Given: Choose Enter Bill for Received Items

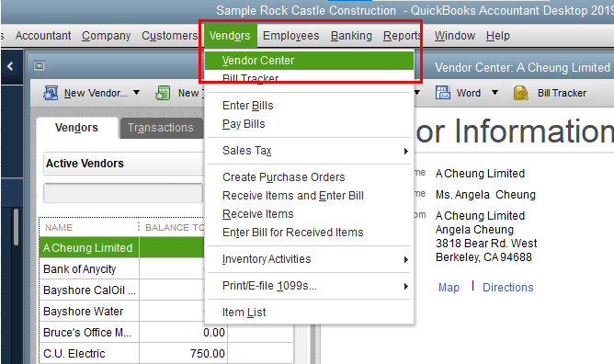Looking at the screenshot, I should 308,233.
